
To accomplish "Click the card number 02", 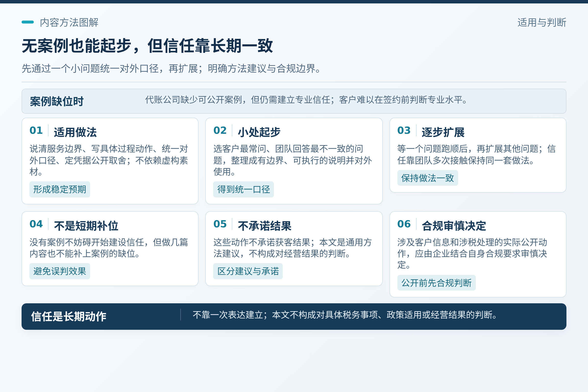I will pos(220,130).
